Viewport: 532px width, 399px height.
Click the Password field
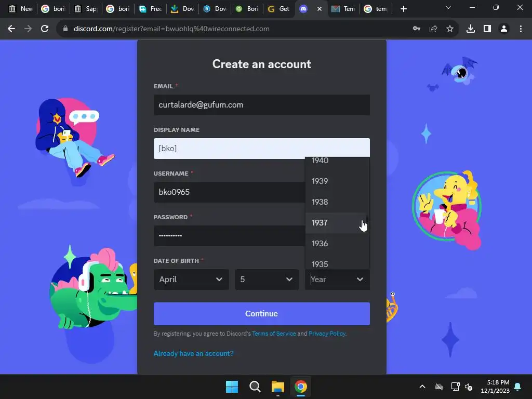tap(229, 236)
